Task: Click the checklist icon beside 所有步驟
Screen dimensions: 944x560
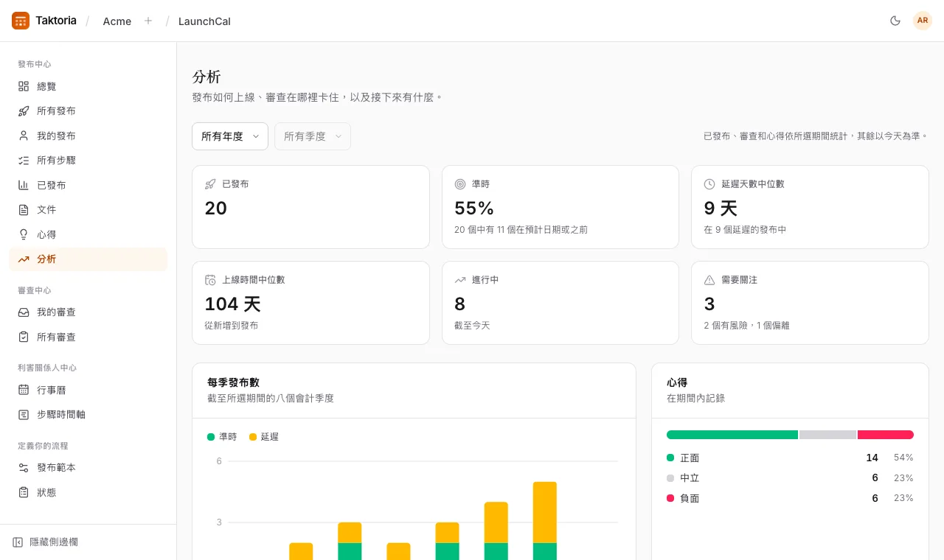Action: click(x=24, y=161)
